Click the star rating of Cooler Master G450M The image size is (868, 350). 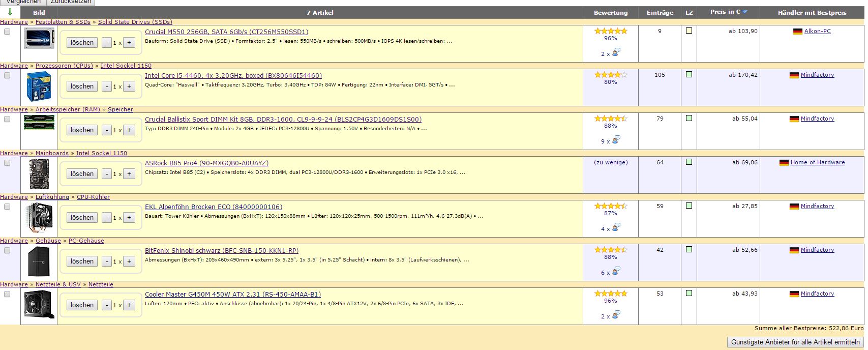coord(611,294)
